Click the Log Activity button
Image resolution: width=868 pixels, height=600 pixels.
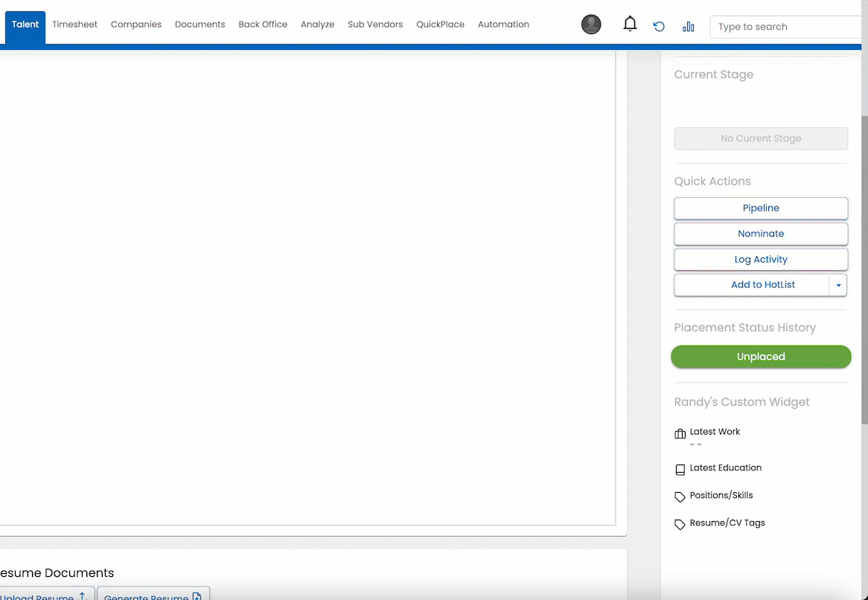pos(761,259)
